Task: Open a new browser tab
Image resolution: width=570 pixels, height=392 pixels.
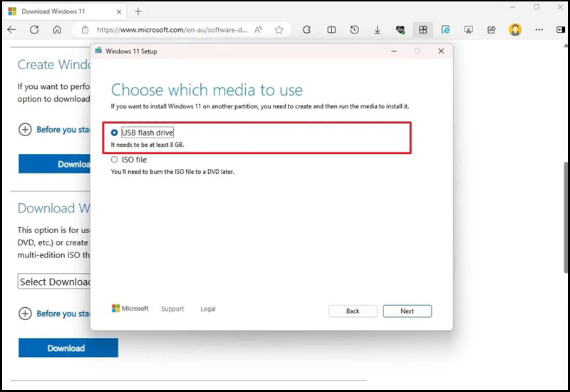Action: (138, 11)
